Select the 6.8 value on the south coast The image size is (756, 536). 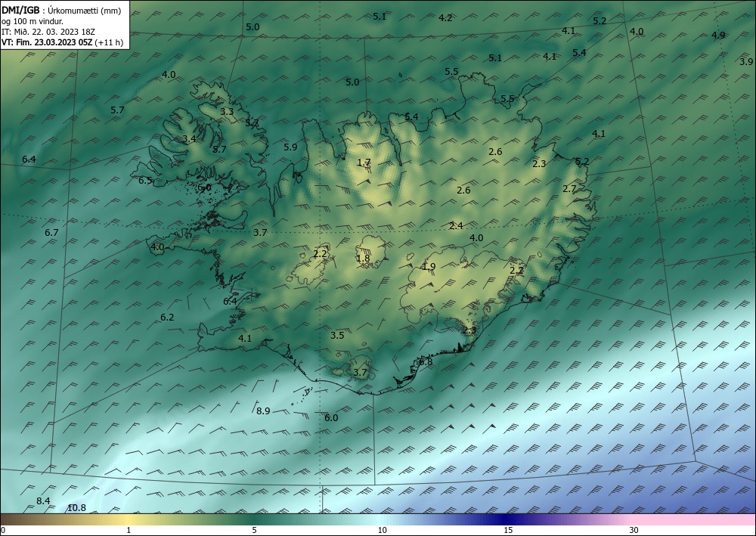click(426, 362)
